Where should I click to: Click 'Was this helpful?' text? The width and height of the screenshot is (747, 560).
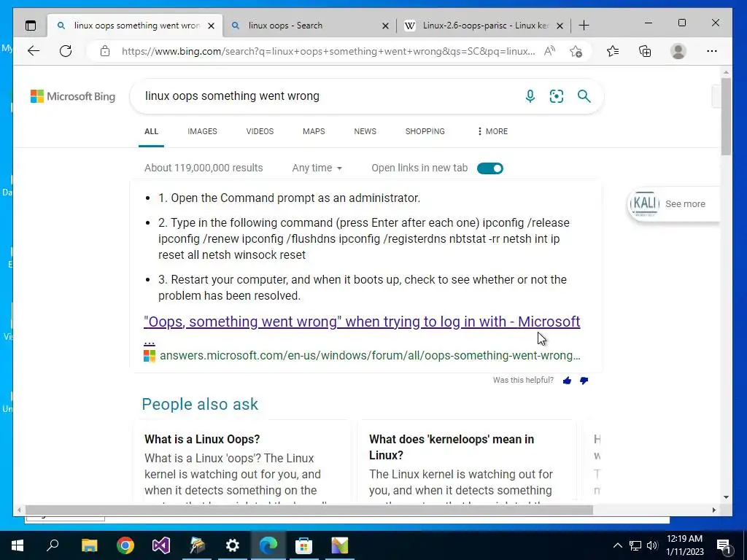click(523, 380)
